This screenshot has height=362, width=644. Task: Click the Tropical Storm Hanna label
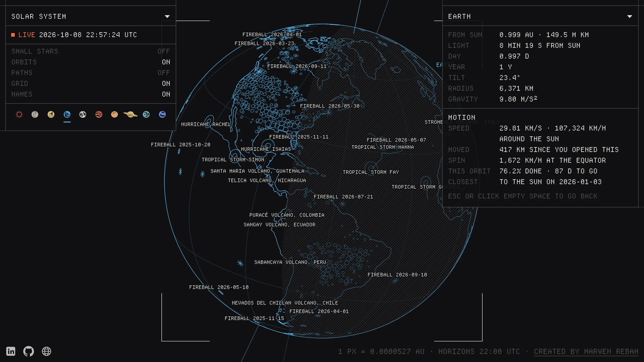click(x=383, y=147)
